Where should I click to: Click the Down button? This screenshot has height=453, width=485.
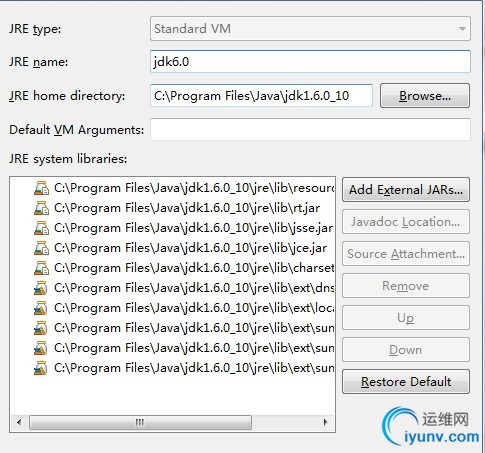(406, 350)
